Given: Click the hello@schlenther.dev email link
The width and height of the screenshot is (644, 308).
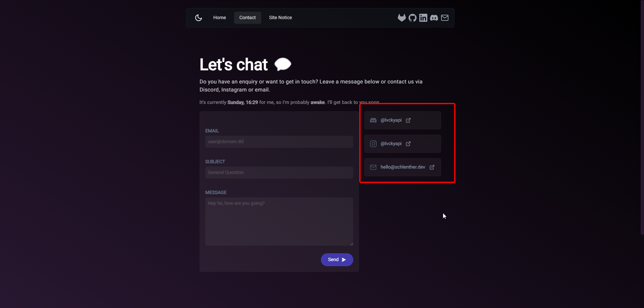Looking at the screenshot, I should pyautogui.click(x=402, y=167).
